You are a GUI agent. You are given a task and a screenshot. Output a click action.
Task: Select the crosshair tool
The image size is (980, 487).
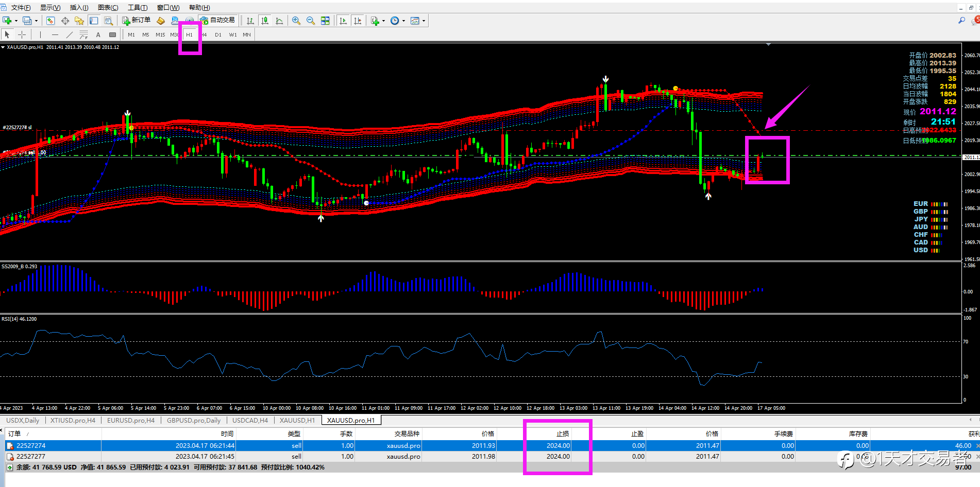point(22,34)
